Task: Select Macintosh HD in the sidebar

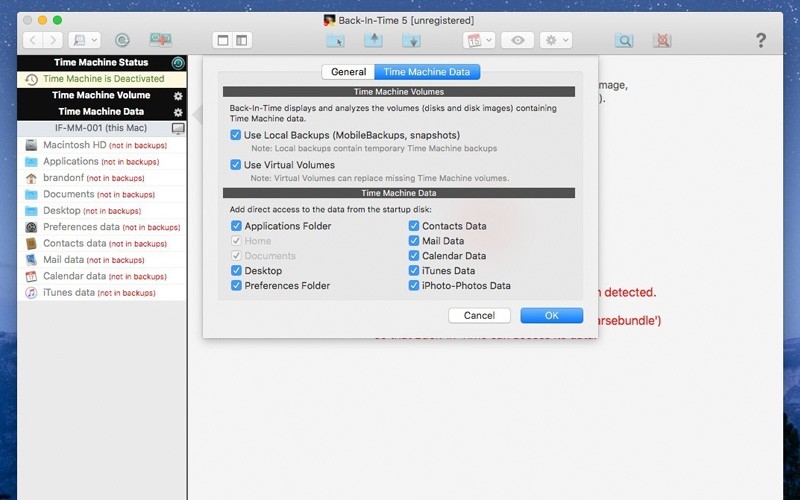Action: pyautogui.click(x=102, y=145)
